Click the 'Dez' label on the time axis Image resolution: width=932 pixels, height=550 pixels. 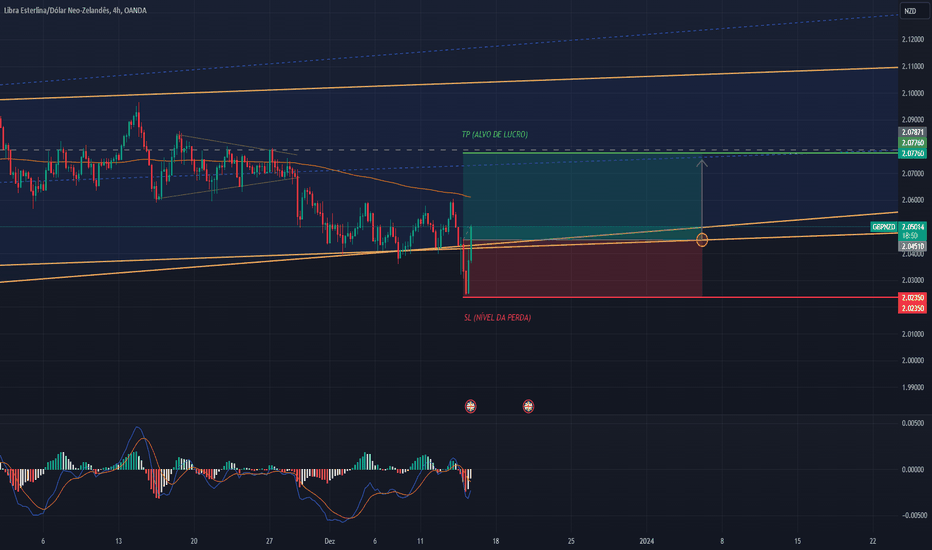pos(330,541)
